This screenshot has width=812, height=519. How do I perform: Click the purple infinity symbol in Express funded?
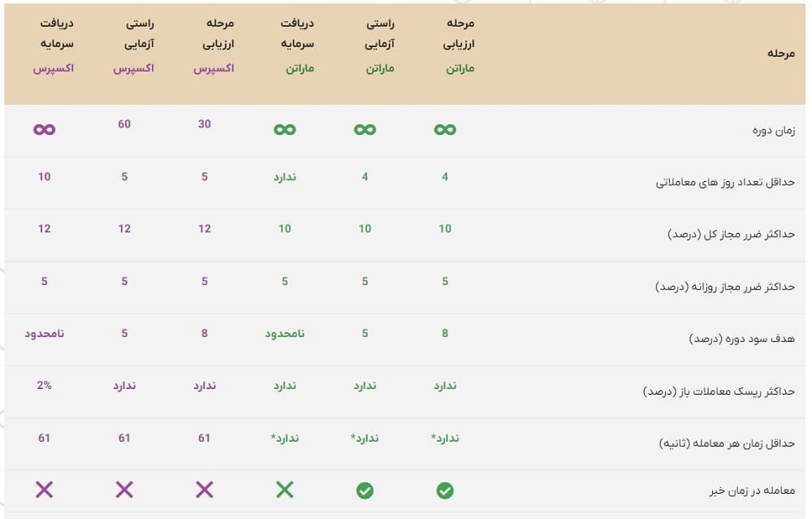click(x=45, y=128)
